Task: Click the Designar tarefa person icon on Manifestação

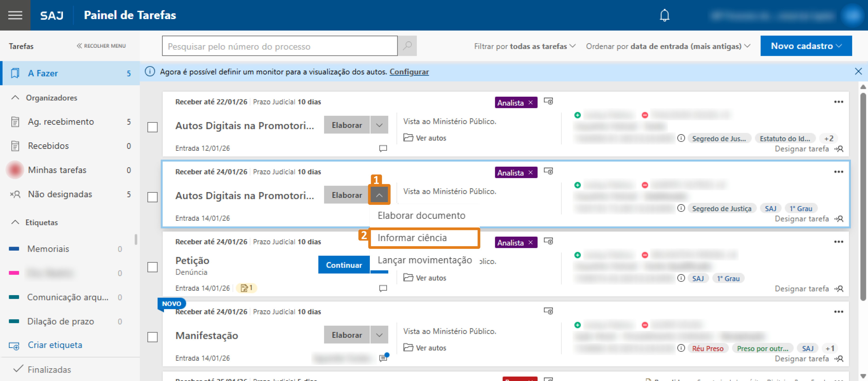Action: tap(840, 359)
